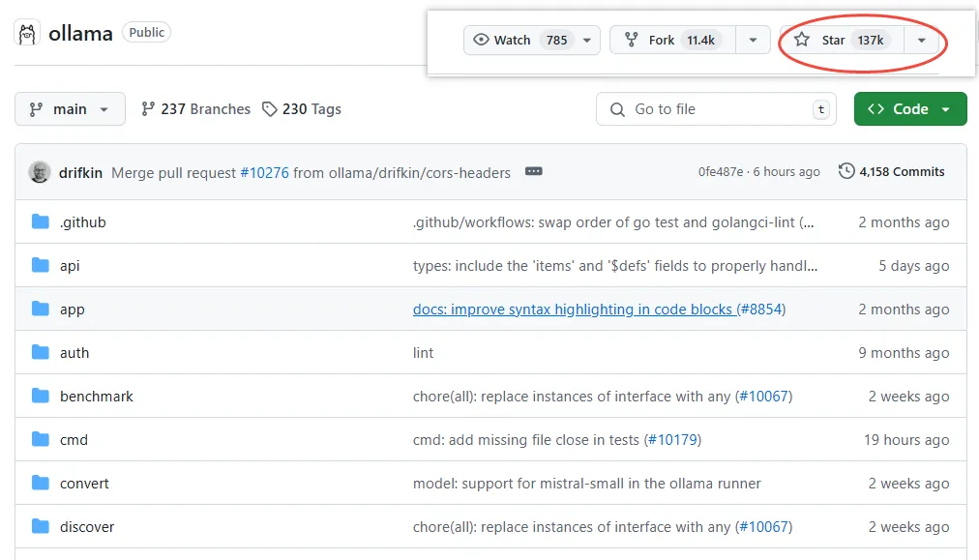Open .github/workflows swap order commit message
This screenshot has width=979, height=560.
(613, 222)
